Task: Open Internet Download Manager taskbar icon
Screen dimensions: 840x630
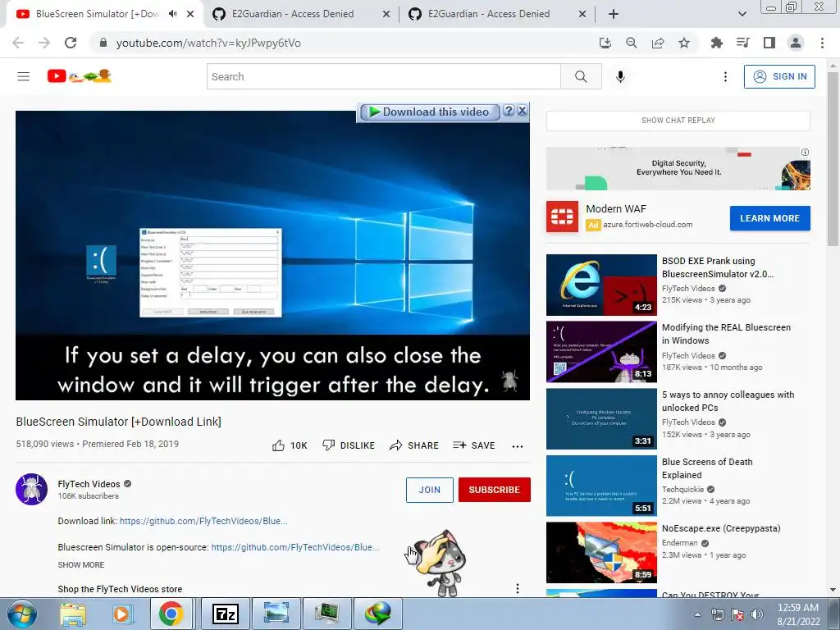Action: (x=378, y=614)
